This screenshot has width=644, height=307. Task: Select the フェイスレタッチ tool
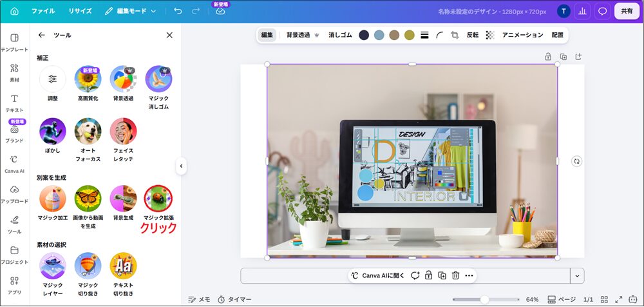123,132
